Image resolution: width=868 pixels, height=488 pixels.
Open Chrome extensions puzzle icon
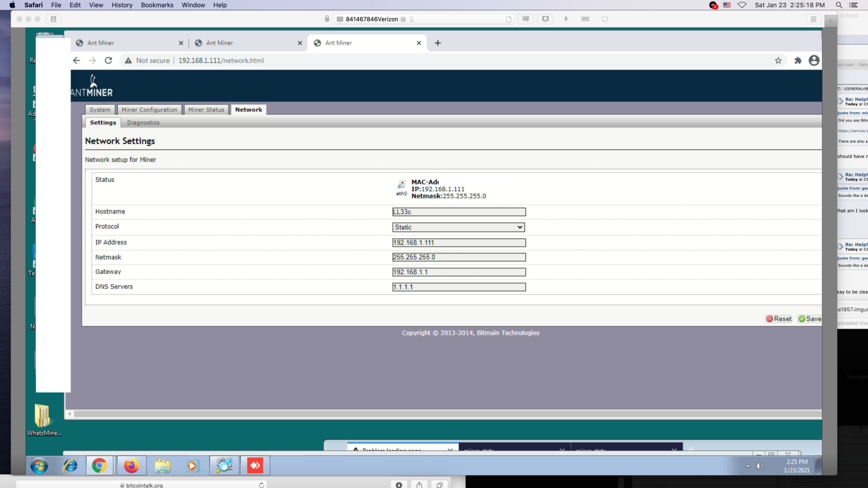tap(797, 60)
